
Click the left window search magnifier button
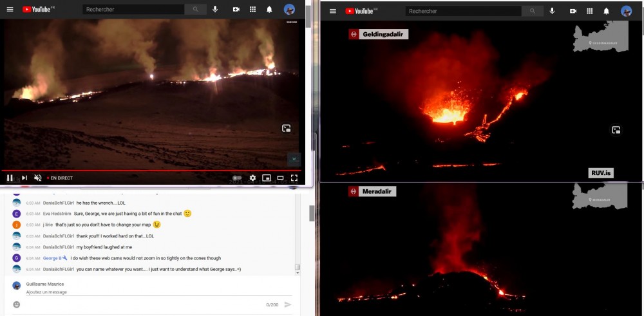click(x=195, y=10)
